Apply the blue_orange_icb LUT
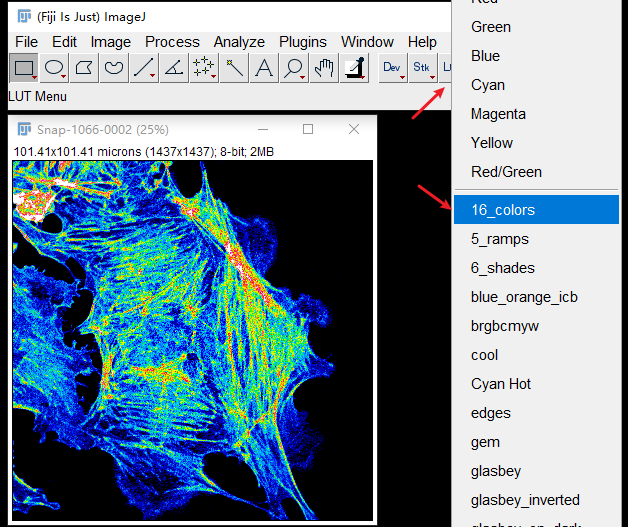628x527 pixels. [x=536, y=297]
